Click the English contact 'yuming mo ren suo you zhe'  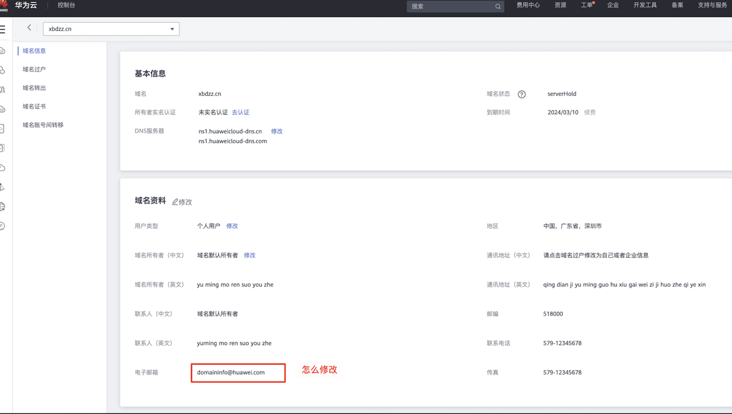pos(234,343)
